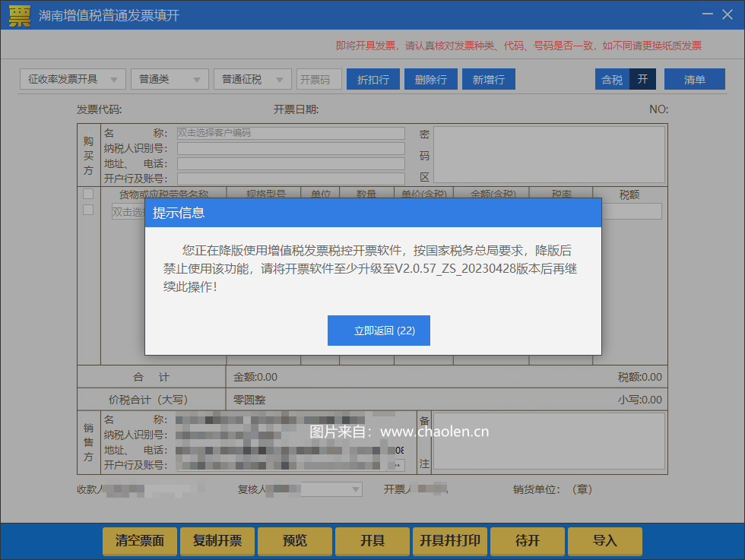
Task: Tick the first goods row checkbox
Action: [x=88, y=210]
